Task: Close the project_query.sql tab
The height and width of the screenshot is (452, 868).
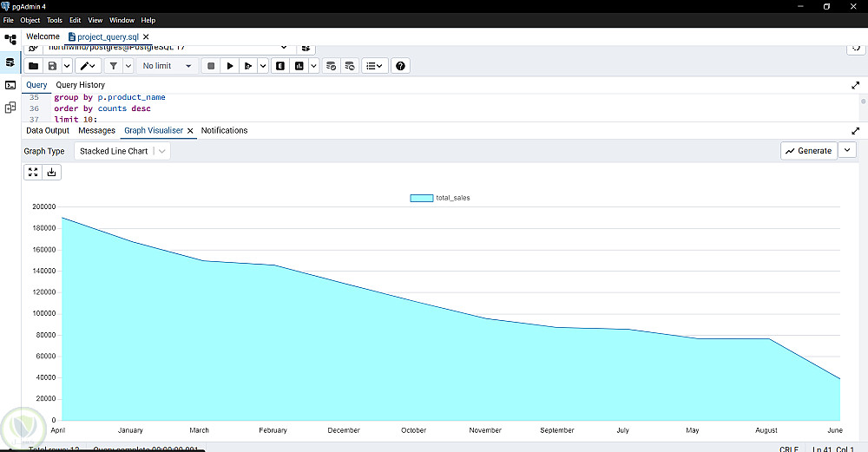Action: (x=146, y=36)
